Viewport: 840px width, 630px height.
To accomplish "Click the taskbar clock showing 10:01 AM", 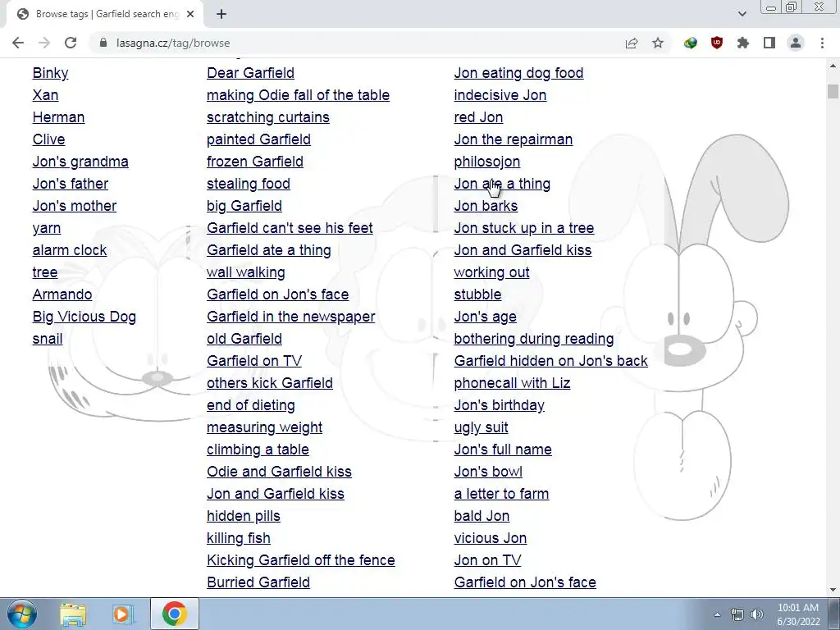I will tap(798, 614).
